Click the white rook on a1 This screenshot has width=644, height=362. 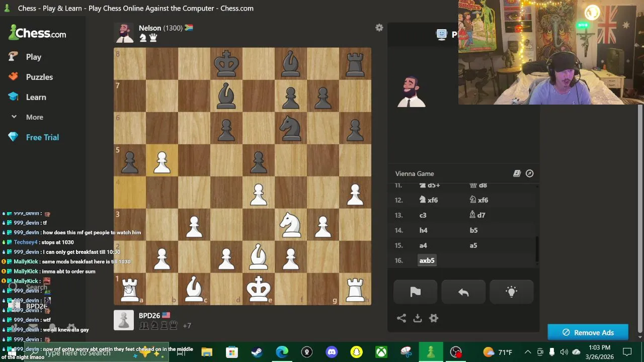click(x=130, y=289)
